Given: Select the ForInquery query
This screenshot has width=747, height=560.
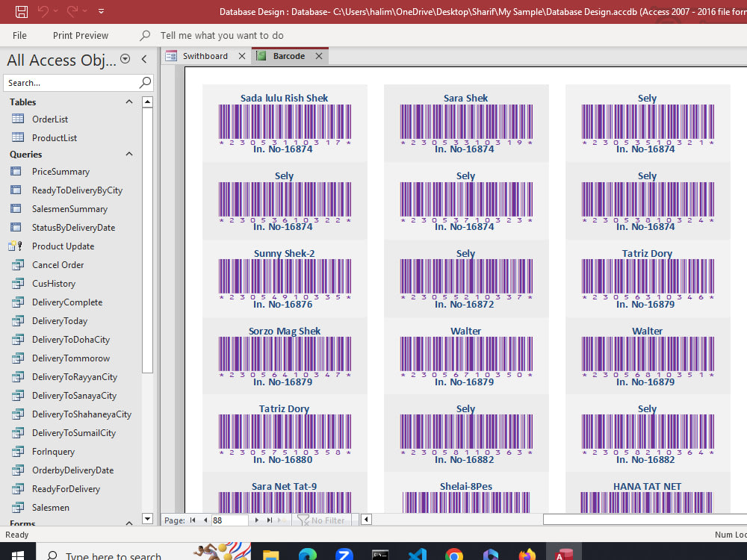Looking at the screenshot, I should tap(53, 452).
